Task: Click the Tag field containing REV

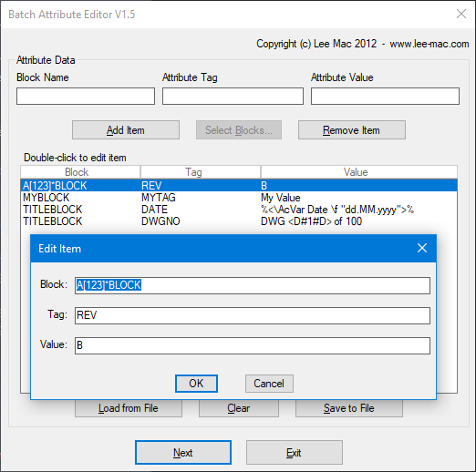Action: [253, 315]
